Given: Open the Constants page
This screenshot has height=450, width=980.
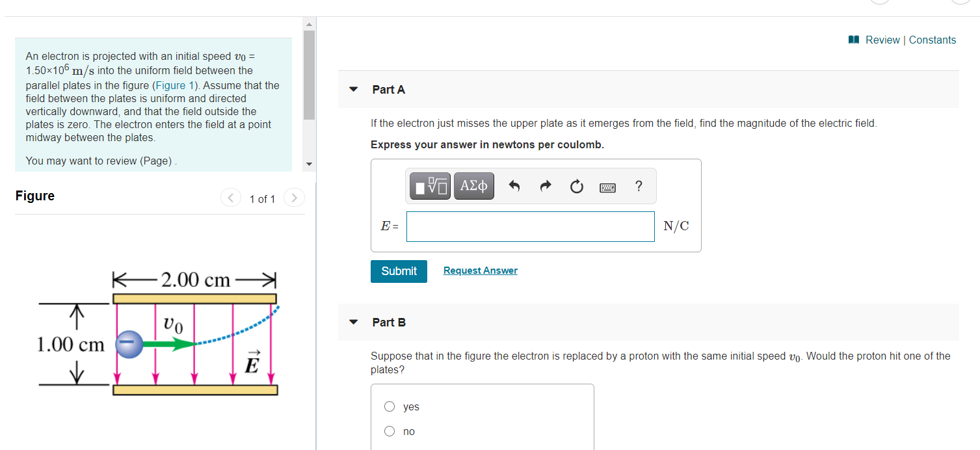Looking at the screenshot, I should pos(932,40).
